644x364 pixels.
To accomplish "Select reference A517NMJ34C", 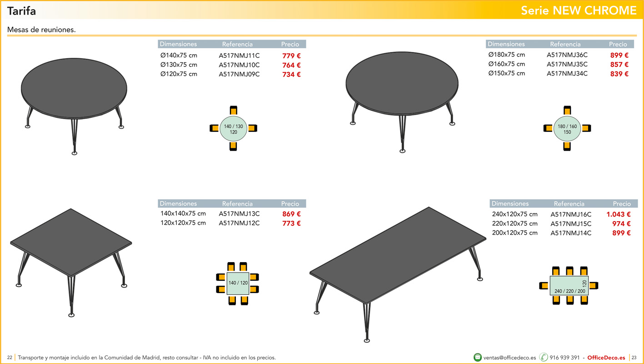I will click(x=567, y=74).
